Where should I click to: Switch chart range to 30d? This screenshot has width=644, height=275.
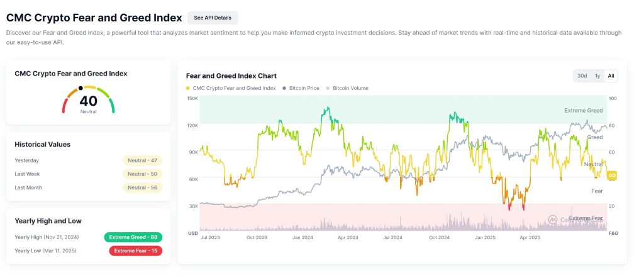(x=582, y=76)
